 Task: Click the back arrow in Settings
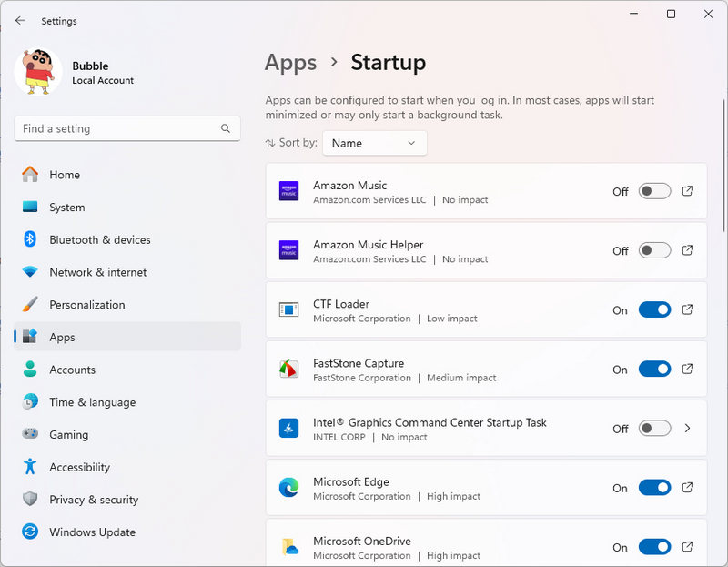[20, 20]
